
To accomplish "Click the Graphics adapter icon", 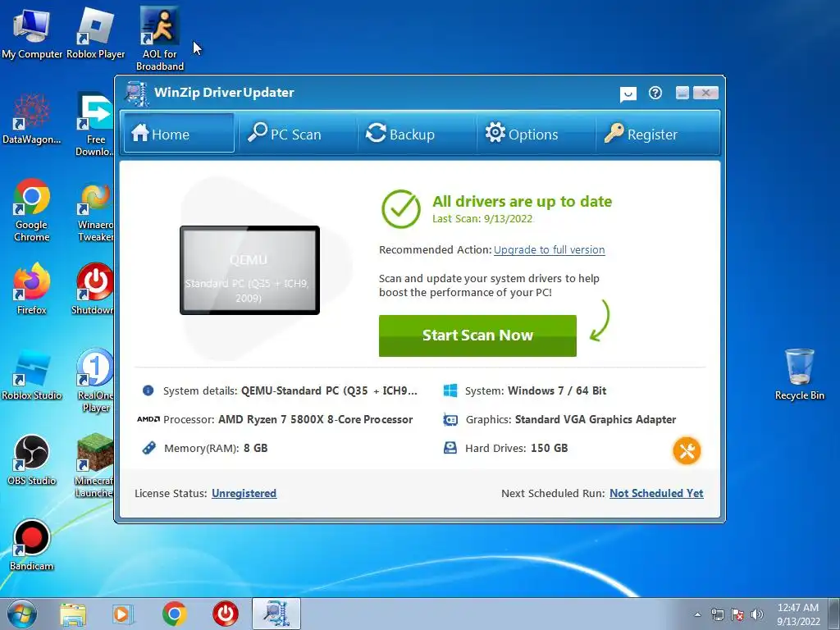I will (x=450, y=419).
